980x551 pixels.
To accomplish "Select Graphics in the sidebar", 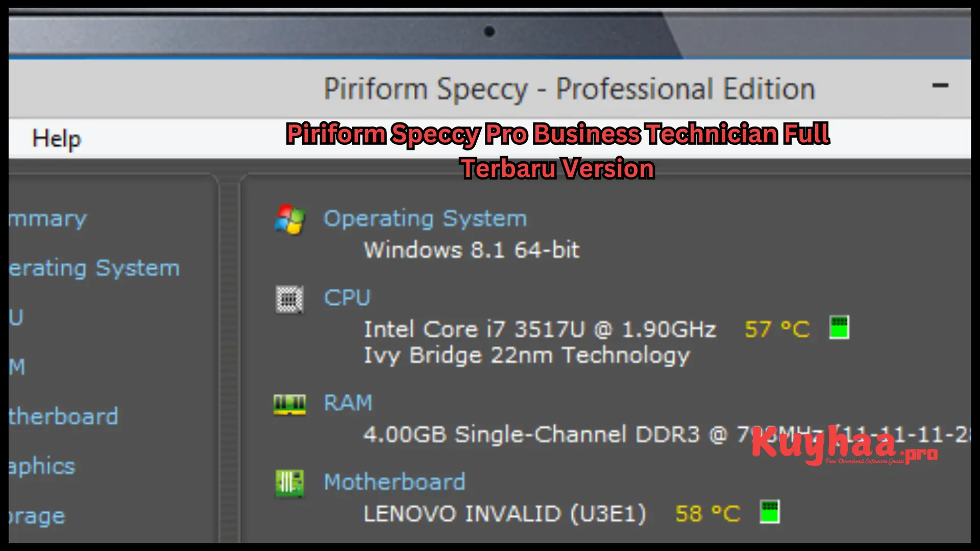I will (42, 467).
